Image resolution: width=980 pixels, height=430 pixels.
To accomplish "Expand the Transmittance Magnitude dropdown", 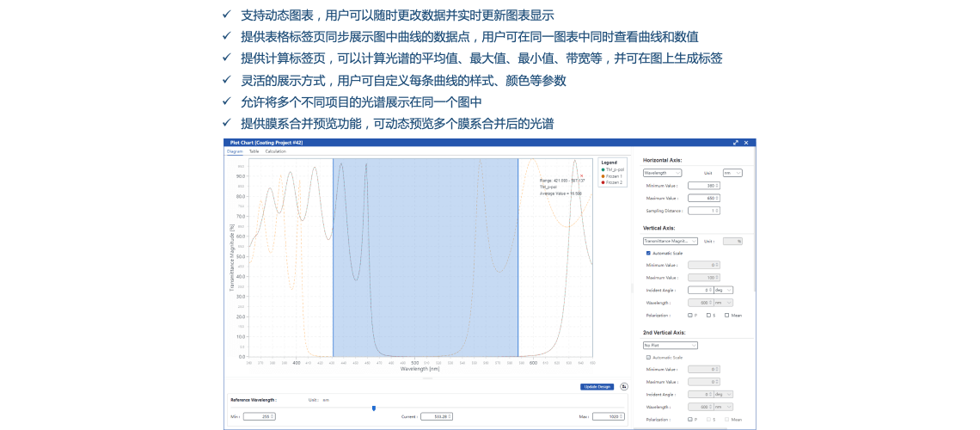I will [670, 242].
